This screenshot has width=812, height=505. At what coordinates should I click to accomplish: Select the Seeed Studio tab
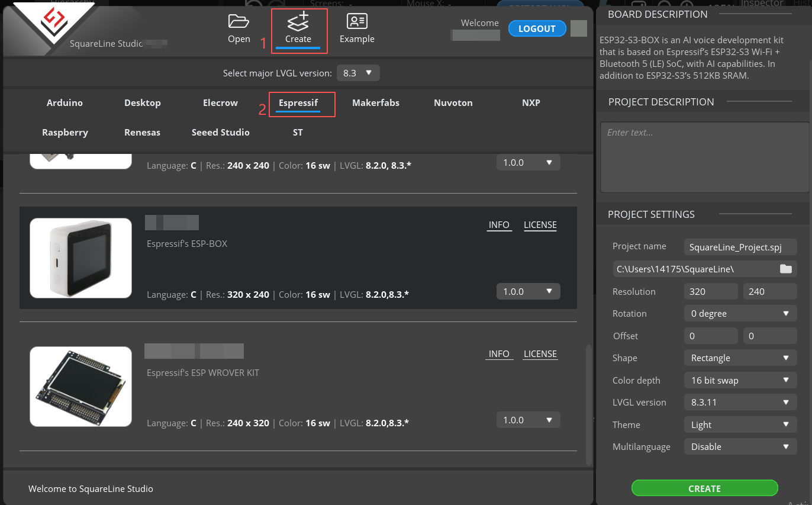tap(221, 133)
